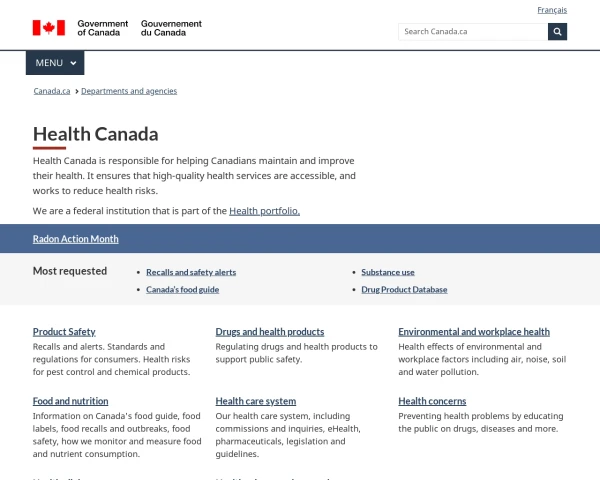Image resolution: width=600 pixels, height=480 pixels.
Task: Select the Substance use link
Action: point(388,272)
